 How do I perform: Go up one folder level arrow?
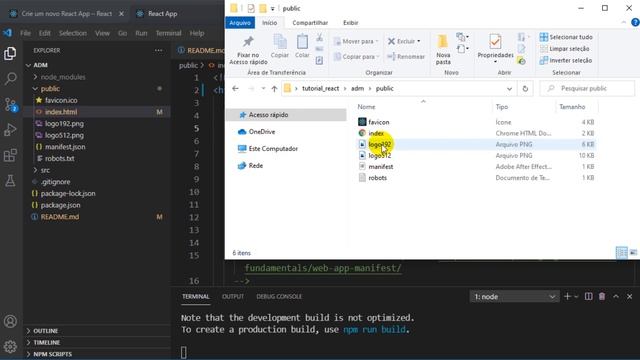tap(274, 89)
